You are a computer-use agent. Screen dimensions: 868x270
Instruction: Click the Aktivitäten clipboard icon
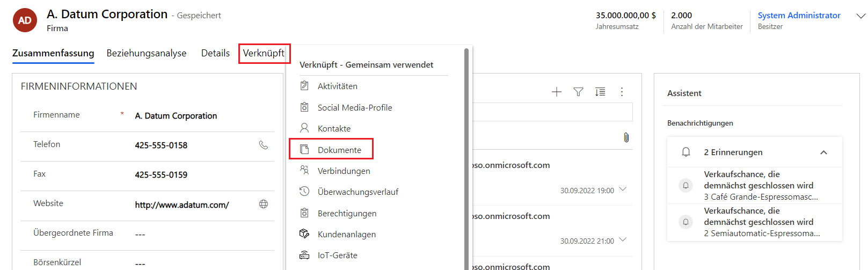tap(304, 85)
